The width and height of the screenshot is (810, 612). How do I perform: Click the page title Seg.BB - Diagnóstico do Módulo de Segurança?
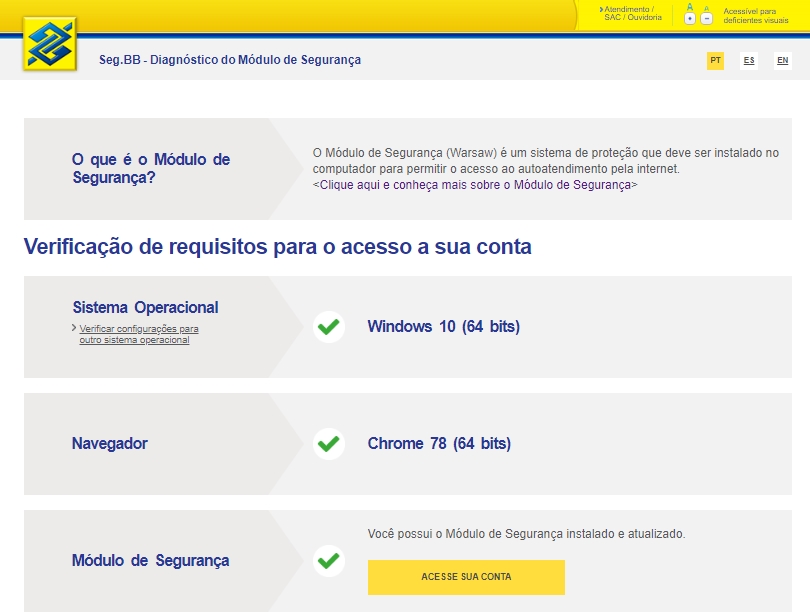[230, 60]
